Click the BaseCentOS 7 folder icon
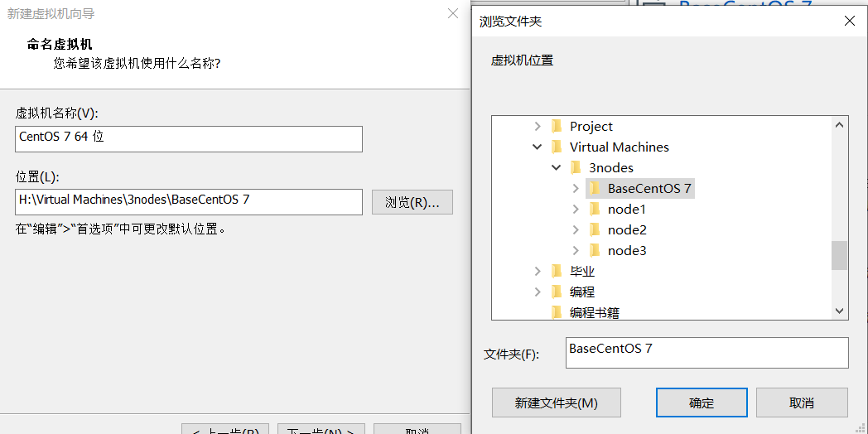 tap(595, 188)
